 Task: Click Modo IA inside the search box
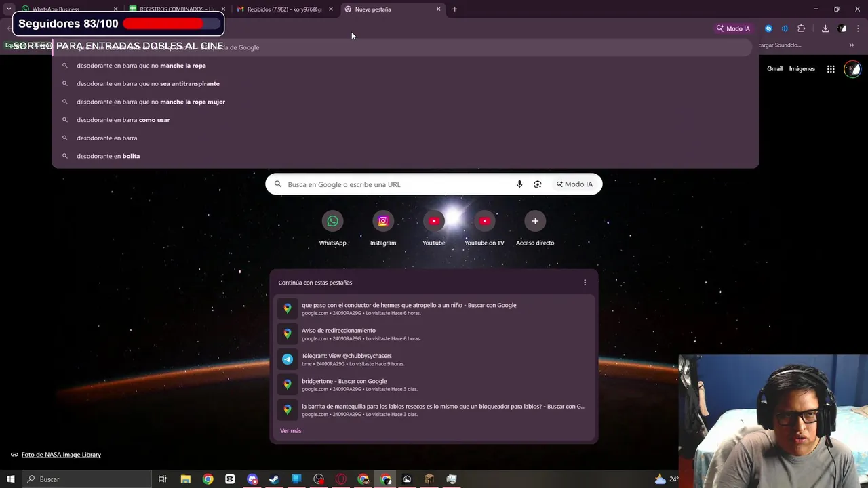[574, 184]
